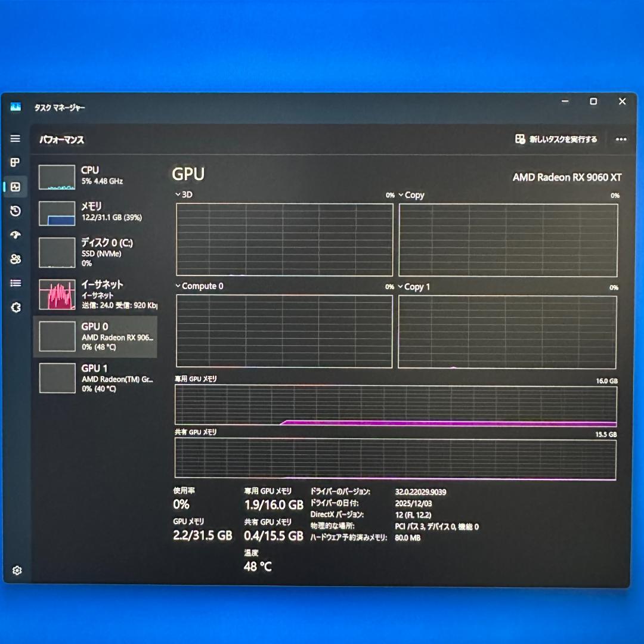The image size is (644, 644).
Task: Open the Startup apps page
Action: click(16, 235)
